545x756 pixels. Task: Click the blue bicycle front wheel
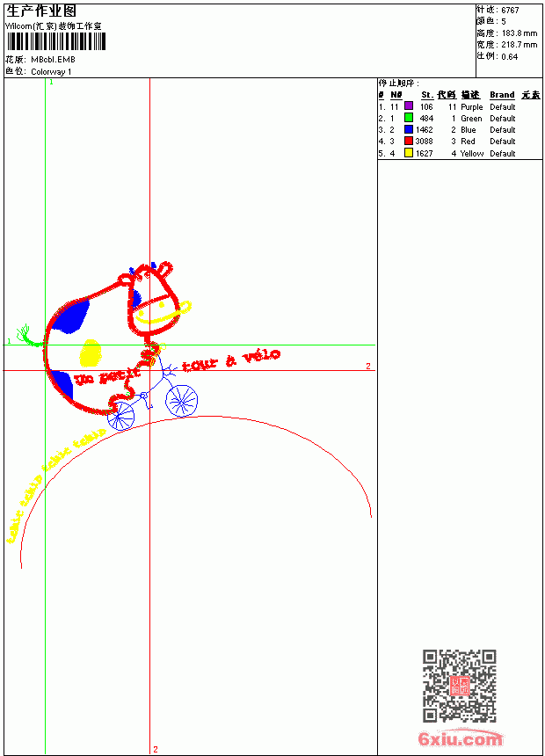[x=181, y=401]
